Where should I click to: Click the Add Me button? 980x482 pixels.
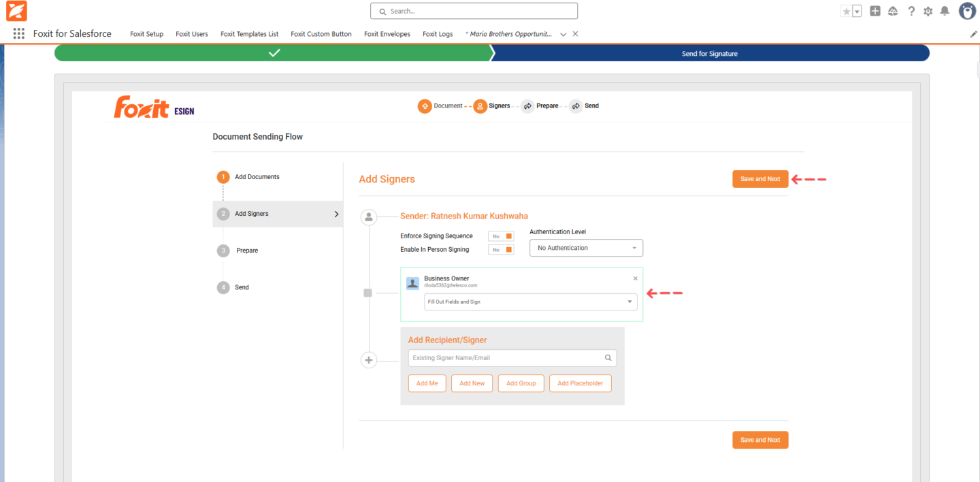pyautogui.click(x=427, y=383)
